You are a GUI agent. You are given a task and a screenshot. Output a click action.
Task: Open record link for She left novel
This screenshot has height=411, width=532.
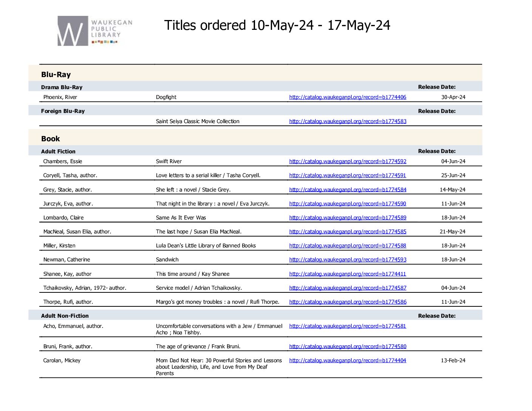click(x=348, y=190)
